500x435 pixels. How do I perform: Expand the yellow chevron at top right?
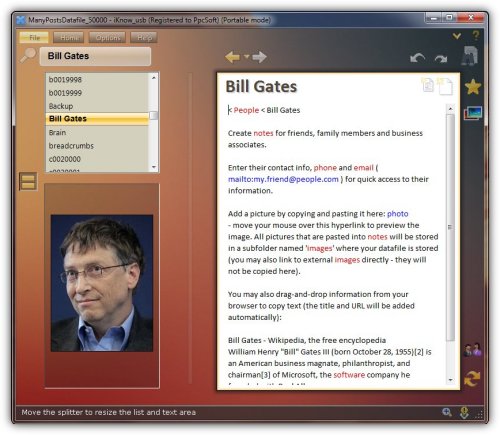click(456, 35)
